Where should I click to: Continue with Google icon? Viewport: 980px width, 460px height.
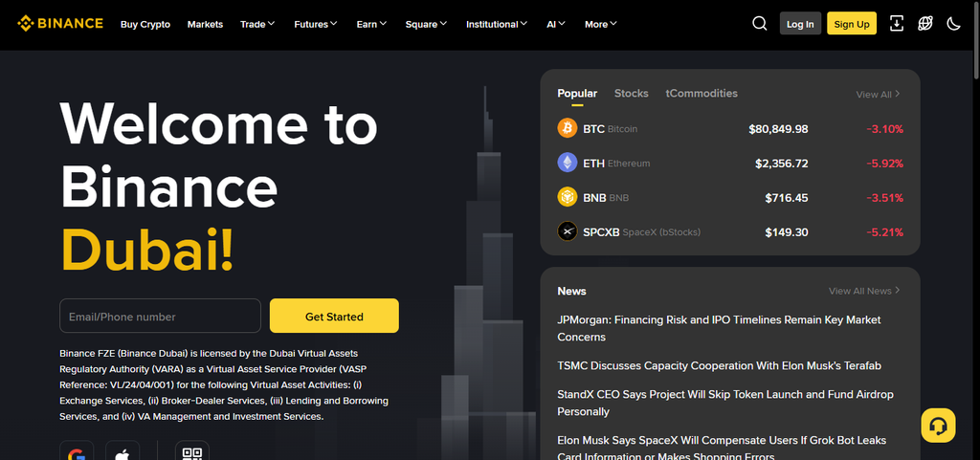point(77,453)
